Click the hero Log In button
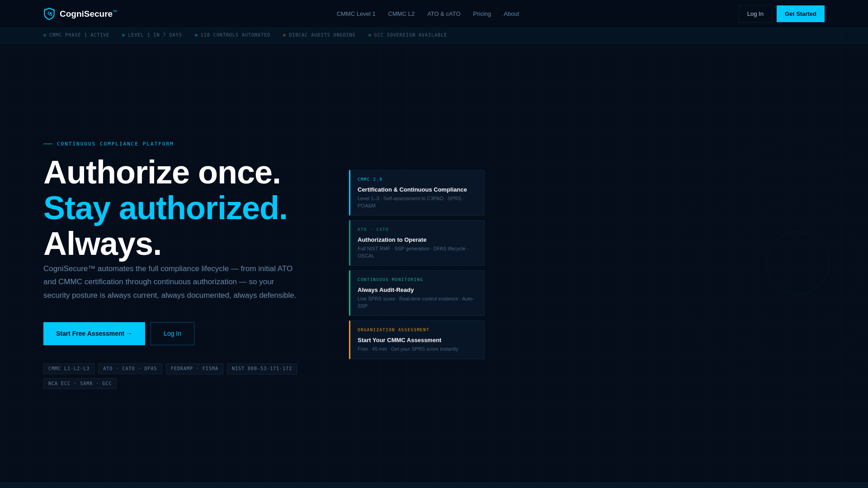Viewport: 868px width, 488px height. pos(172,333)
